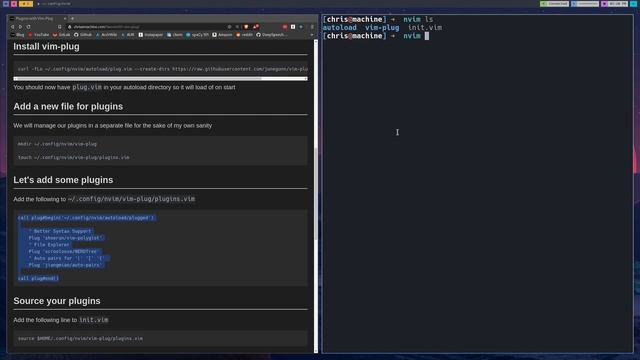Screen dimensions: 640x360
Task: Open the Amazon bookmark
Action: pyautogui.click(x=222, y=35)
